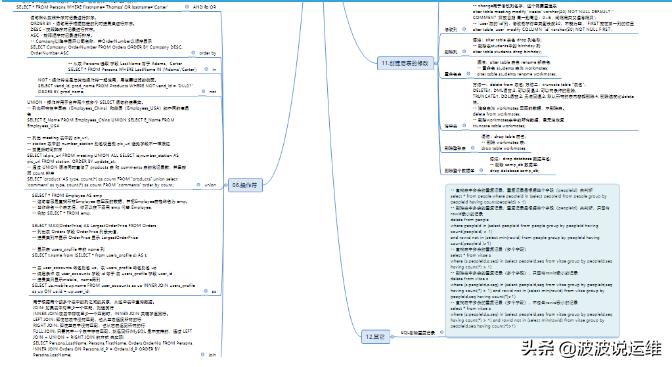This screenshot has height=367, width=672.
Task: Click the 'drop table workmates' note line
Action: (x=503, y=148)
